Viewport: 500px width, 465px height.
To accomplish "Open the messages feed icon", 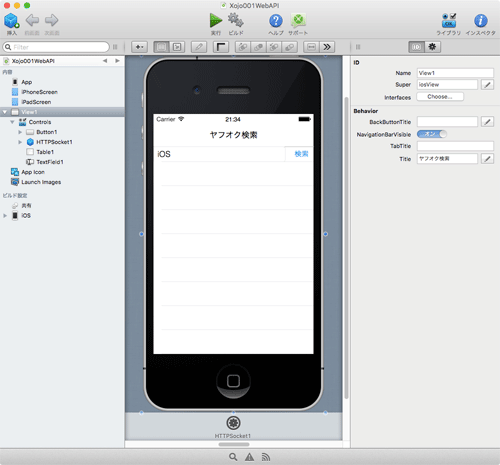I will point(266,457).
